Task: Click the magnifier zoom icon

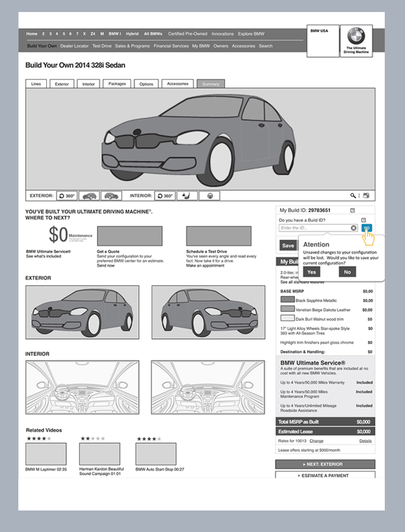Action: click(x=353, y=196)
